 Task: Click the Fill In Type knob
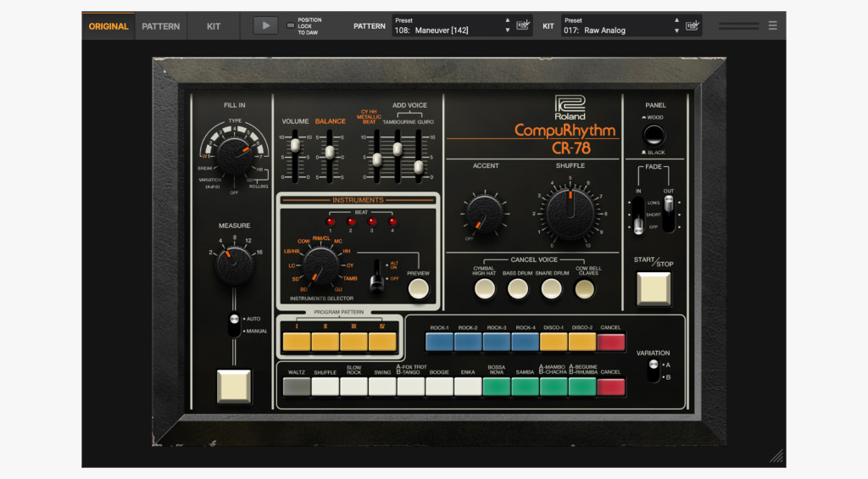tap(234, 156)
